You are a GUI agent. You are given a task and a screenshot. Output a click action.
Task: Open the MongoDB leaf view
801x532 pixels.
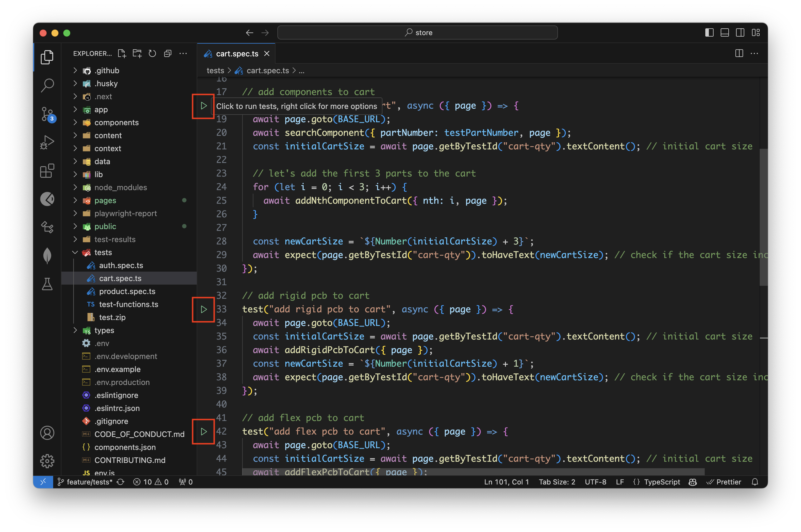pos(47,255)
